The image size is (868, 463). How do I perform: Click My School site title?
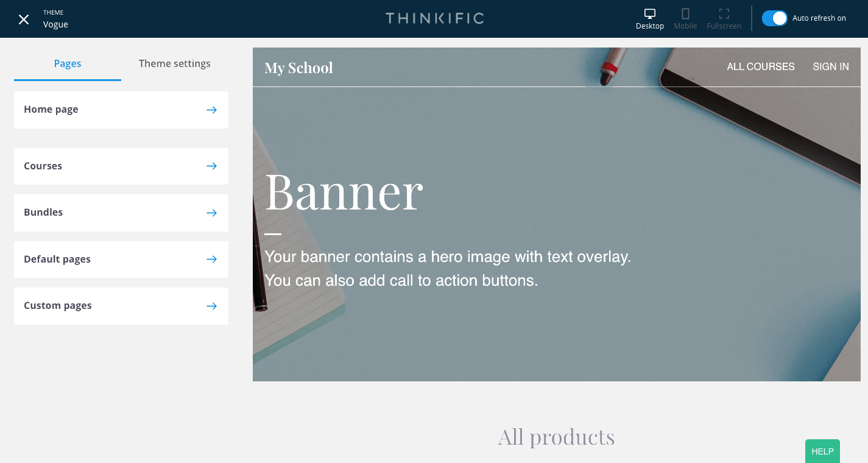pyautogui.click(x=298, y=68)
